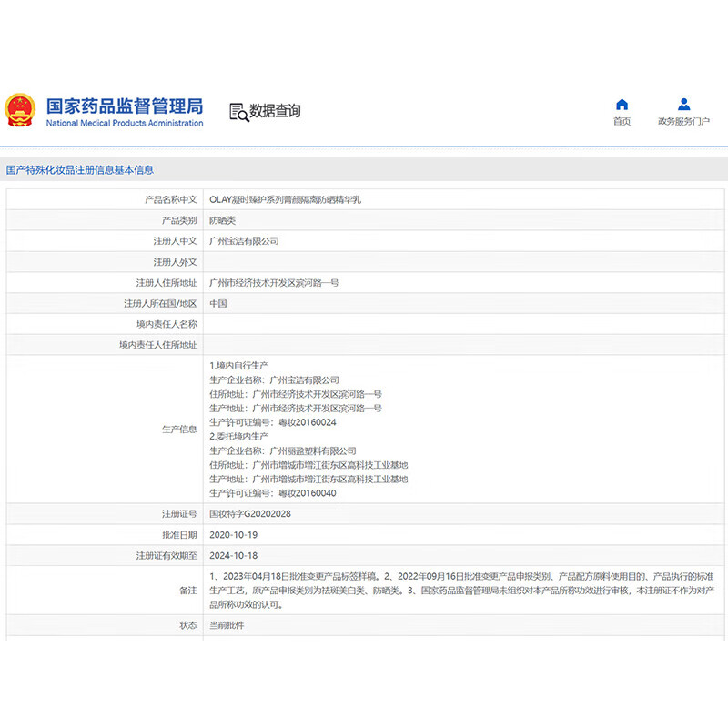The height and width of the screenshot is (728, 728).
Task: Click the person icon above 政务服务门户
Action: pyautogui.click(x=683, y=102)
